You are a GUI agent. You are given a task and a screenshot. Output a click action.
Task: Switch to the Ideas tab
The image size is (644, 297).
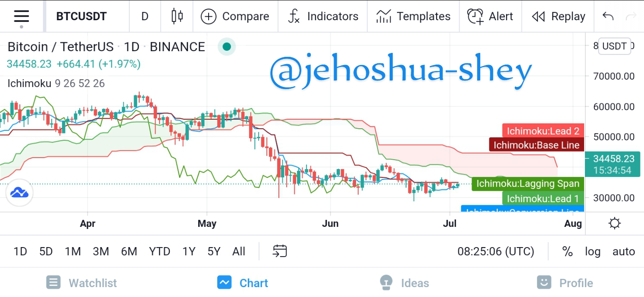click(x=404, y=283)
